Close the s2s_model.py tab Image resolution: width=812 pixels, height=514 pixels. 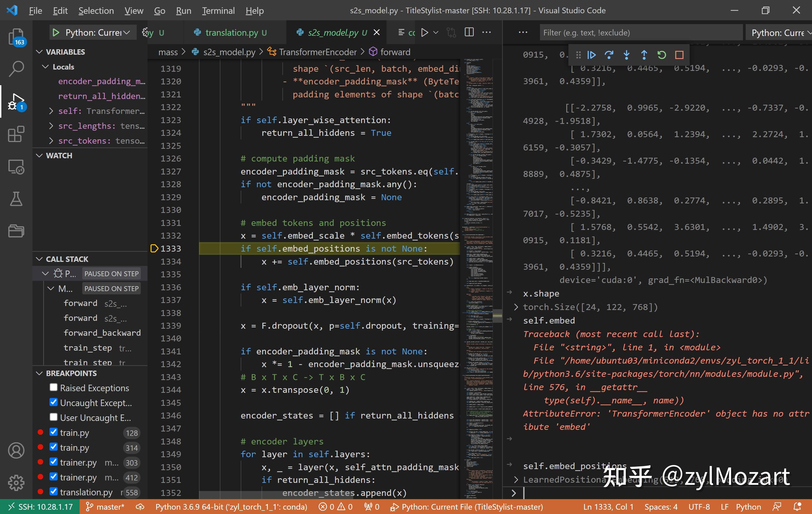[377, 32]
